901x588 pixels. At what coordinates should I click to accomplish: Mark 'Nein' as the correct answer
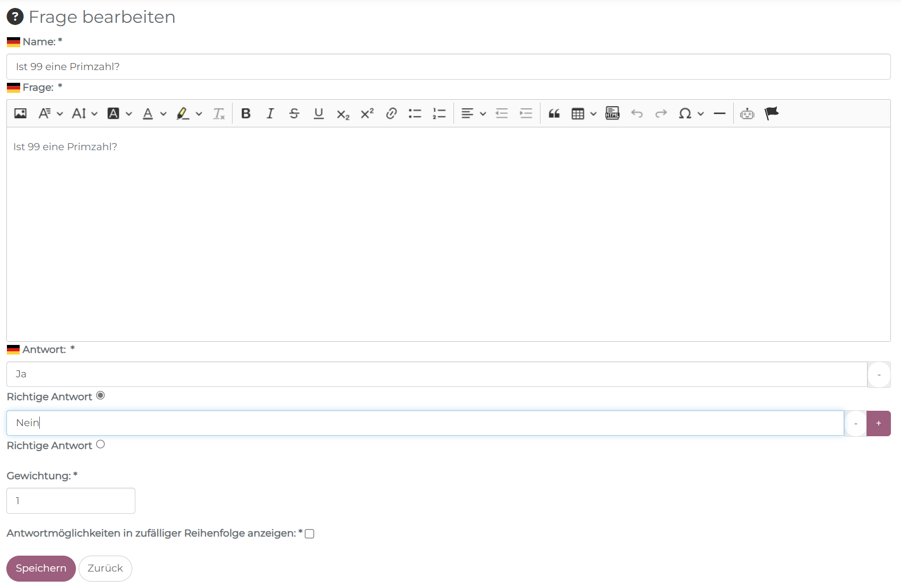coord(100,445)
